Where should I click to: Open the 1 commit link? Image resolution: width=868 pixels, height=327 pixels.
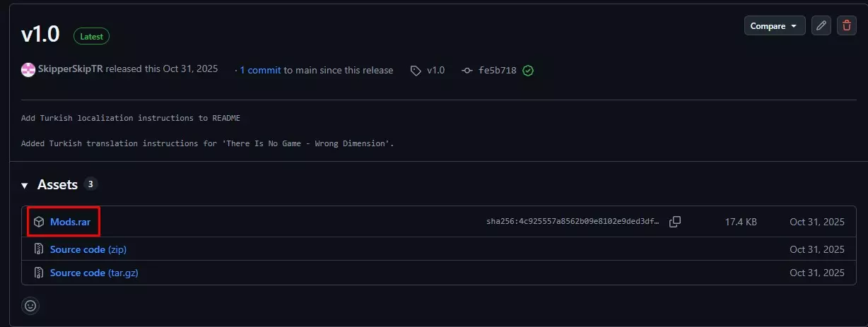tap(260, 70)
